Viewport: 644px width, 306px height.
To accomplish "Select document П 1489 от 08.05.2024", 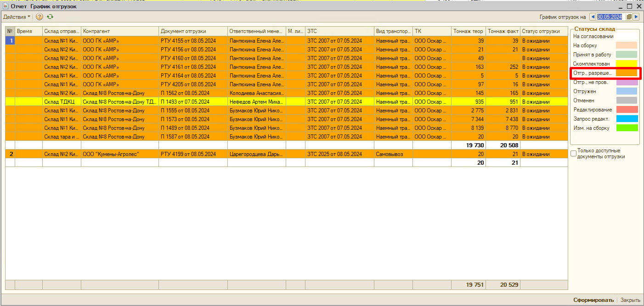I will (193, 128).
